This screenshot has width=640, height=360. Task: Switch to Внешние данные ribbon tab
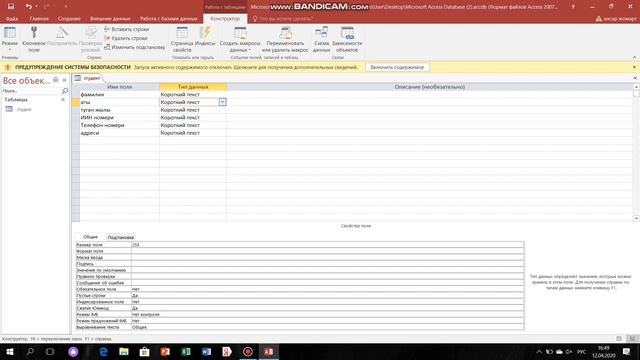(x=110, y=19)
